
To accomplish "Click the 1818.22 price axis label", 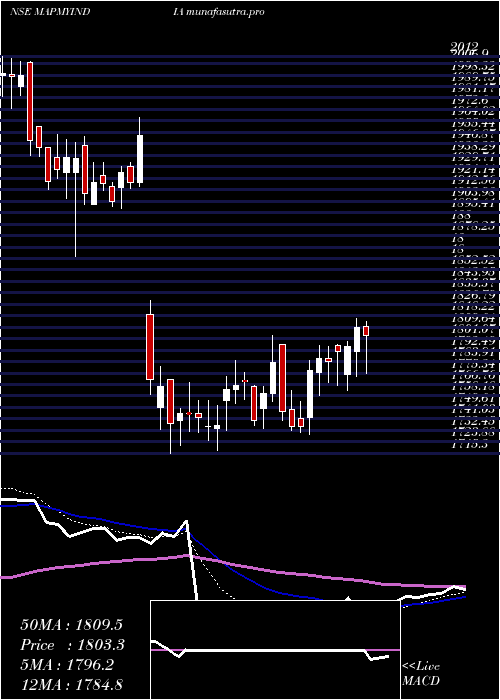I will pos(475,307).
